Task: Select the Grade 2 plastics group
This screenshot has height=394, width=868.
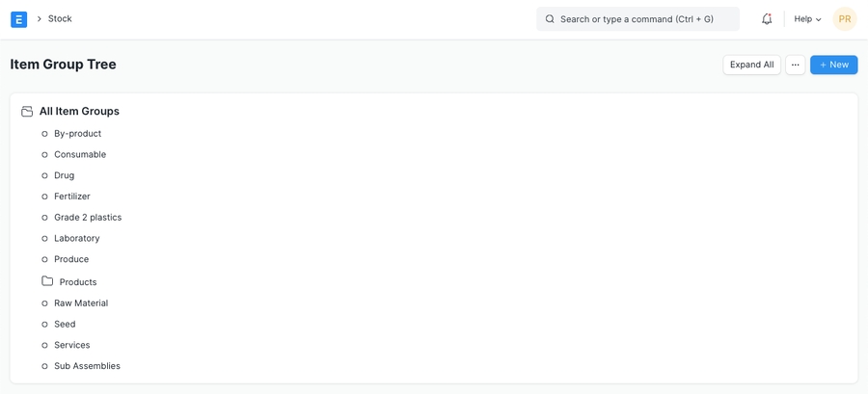Action: [88, 218]
